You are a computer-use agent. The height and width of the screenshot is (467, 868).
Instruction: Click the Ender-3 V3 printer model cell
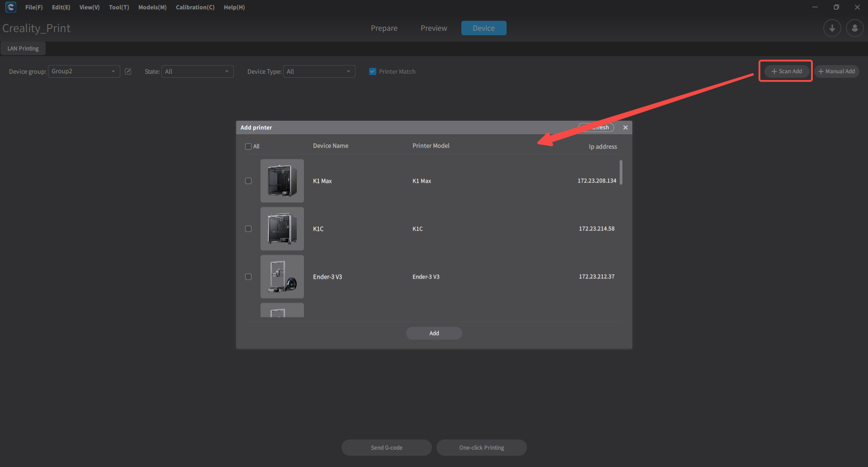coord(426,277)
